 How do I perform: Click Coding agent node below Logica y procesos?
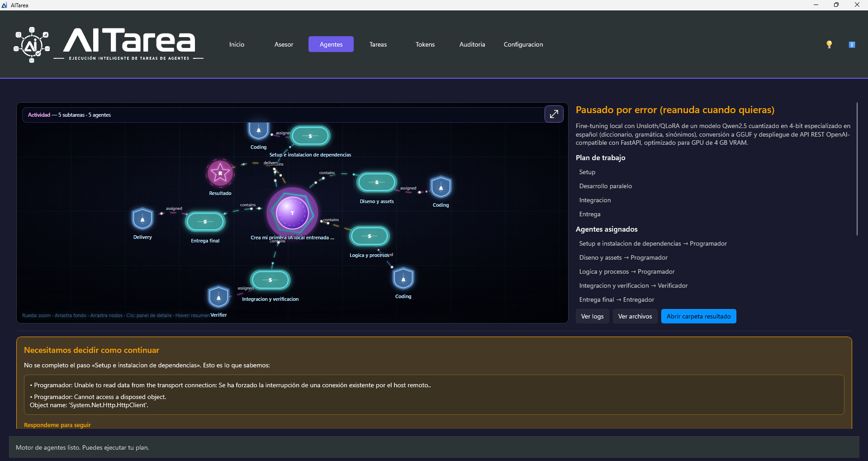point(403,279)
